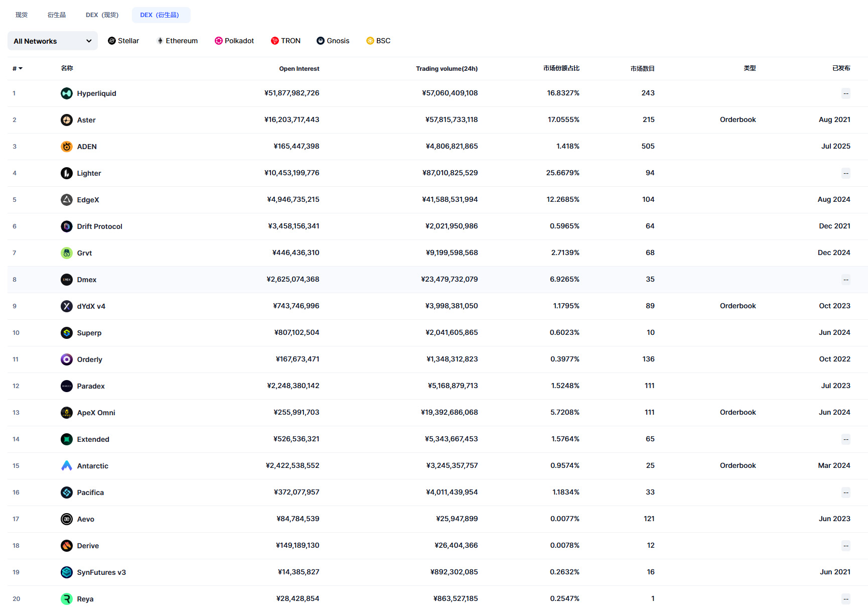Screen dimensions: 868x612
Task: Switch to the 现货 tab
Action: [21, 15]
